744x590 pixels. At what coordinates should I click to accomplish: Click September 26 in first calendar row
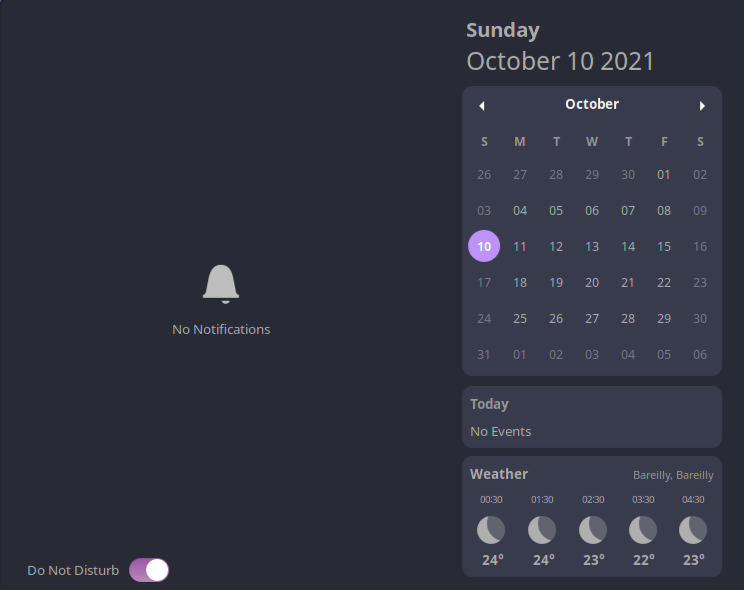[484, 175]
